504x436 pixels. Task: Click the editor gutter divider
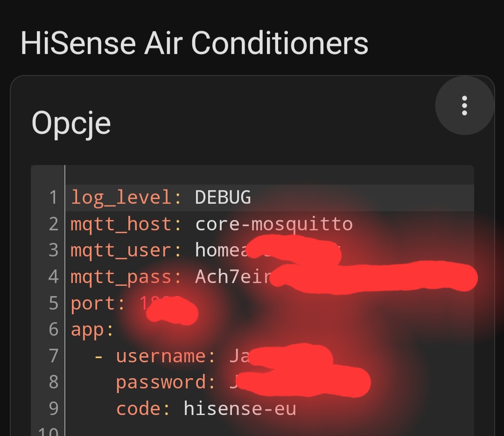(x=65, y=303)
